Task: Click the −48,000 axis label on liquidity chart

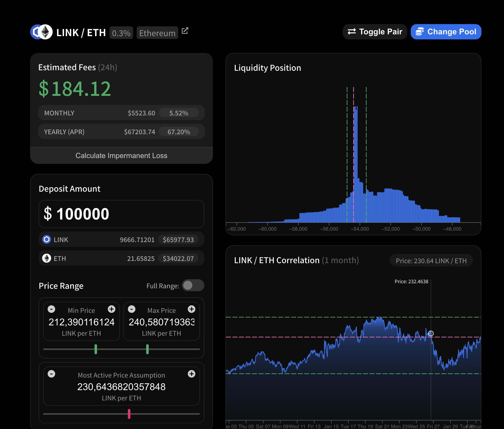Action: coord(452,229)
